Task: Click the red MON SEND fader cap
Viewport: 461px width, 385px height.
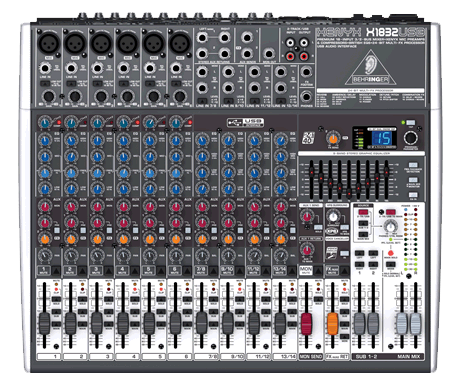Action: point(306,323)
